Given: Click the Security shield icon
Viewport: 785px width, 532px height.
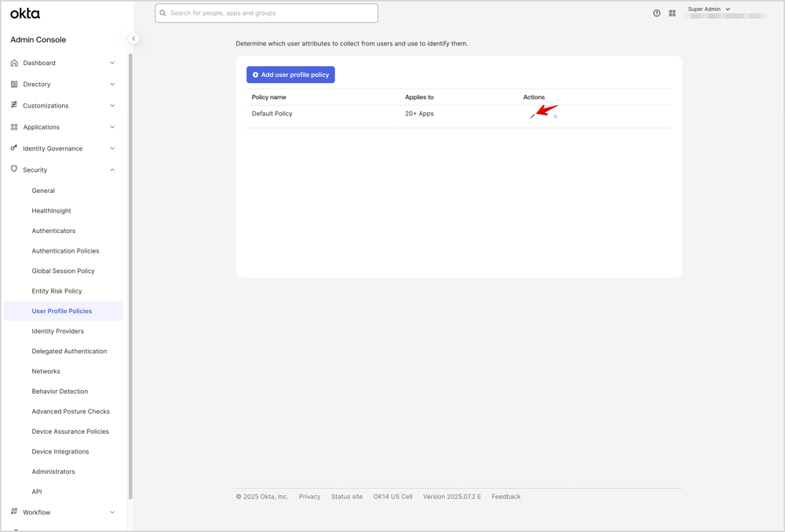Looking at the screenshot, I should [14, 169].
